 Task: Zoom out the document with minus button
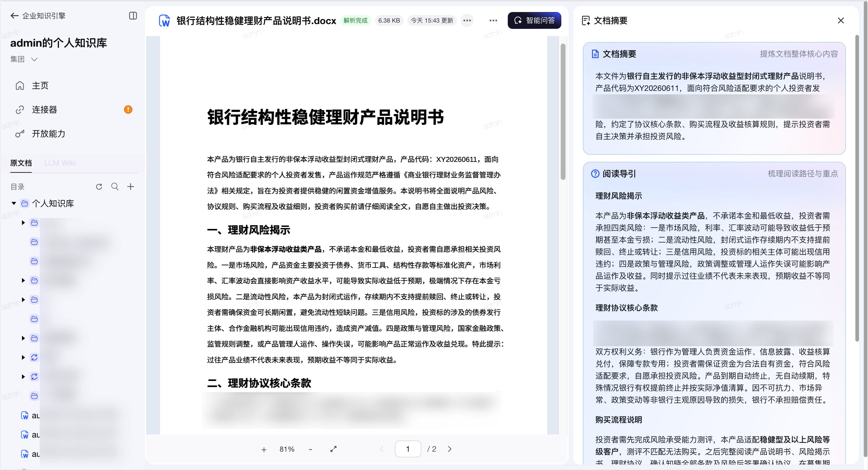point(310,450)
